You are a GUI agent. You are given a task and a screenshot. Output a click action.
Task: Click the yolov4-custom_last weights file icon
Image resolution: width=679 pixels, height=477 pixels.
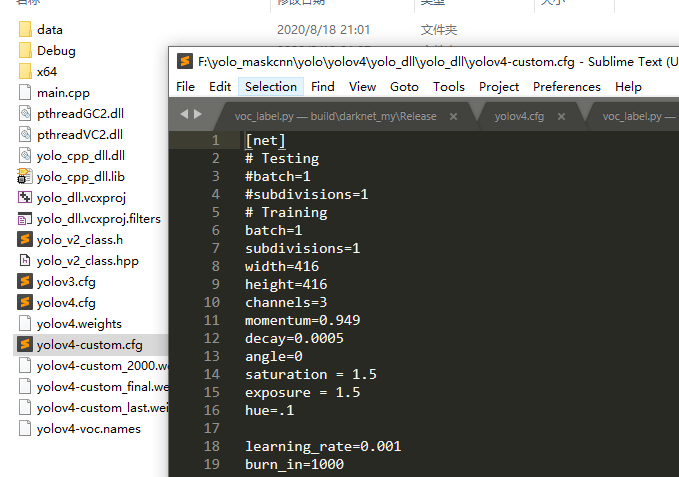[25, 407]
